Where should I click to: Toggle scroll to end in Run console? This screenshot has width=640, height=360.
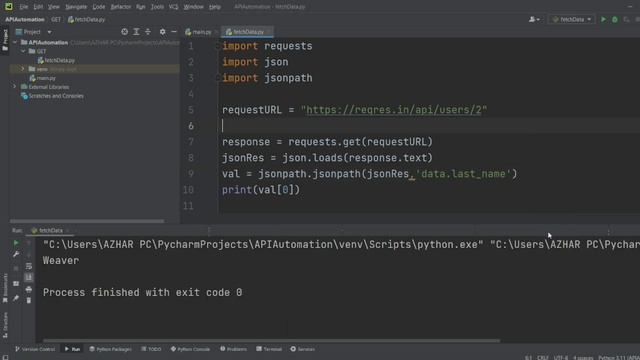coord(29,278)
